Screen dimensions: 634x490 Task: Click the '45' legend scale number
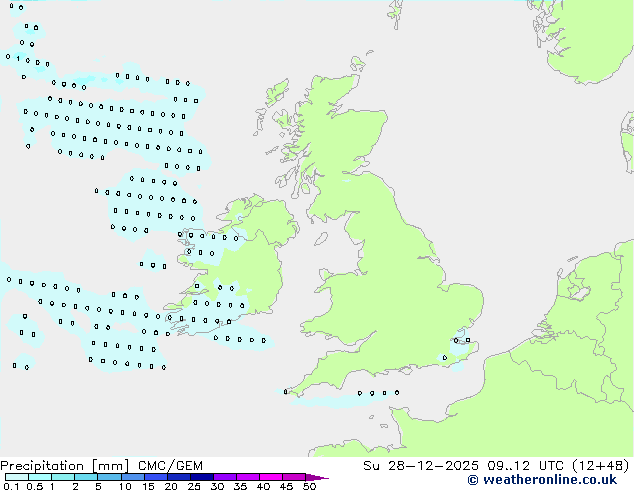point(286,486)
